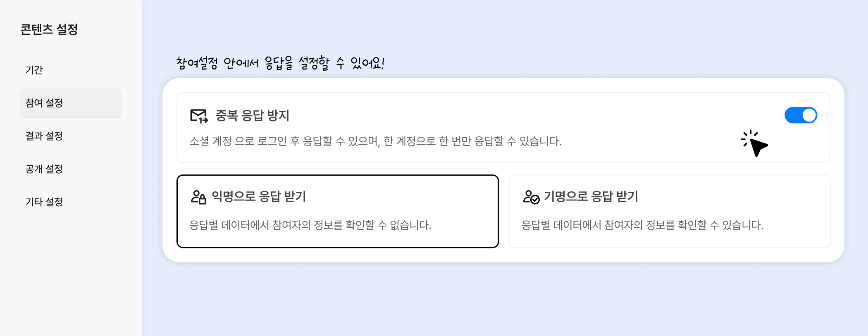The height and width of the screenshot is (336, 868).
Task: Select 참여 설정 in the sidebar
Action: point(44,103)
